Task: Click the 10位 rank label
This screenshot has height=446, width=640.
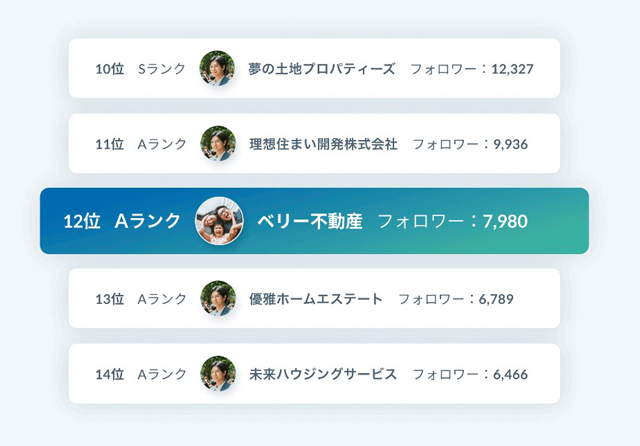Action: (x=109, y=69)
